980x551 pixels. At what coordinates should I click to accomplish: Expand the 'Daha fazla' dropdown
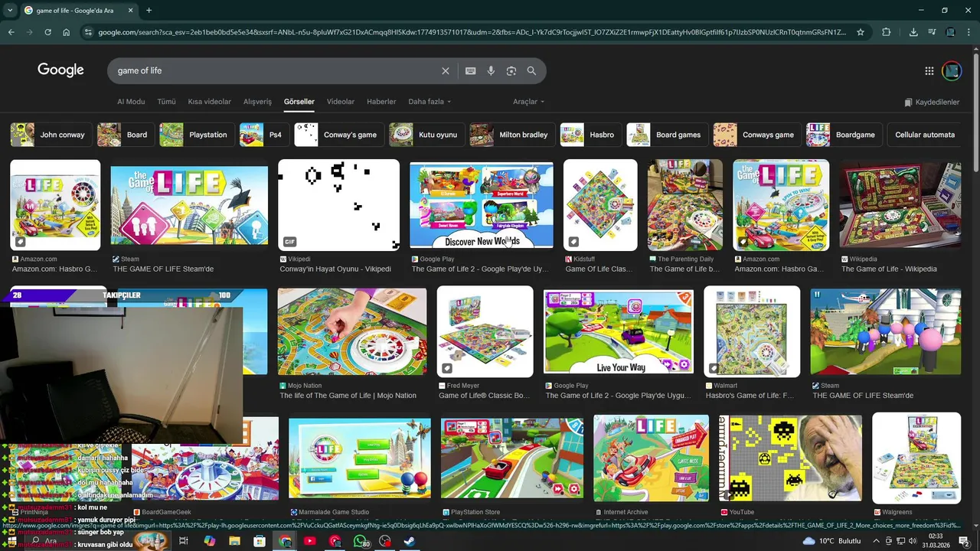click(x=430, y=102)
